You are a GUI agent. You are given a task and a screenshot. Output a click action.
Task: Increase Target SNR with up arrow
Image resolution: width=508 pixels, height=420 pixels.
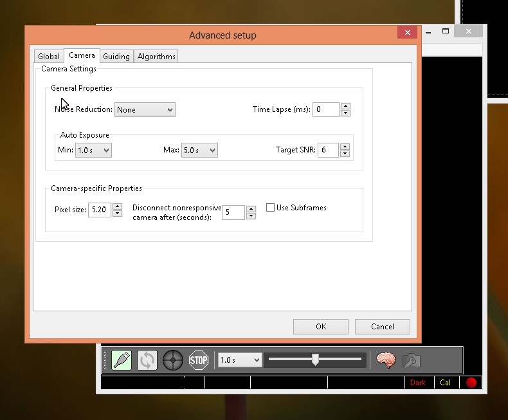345,147
